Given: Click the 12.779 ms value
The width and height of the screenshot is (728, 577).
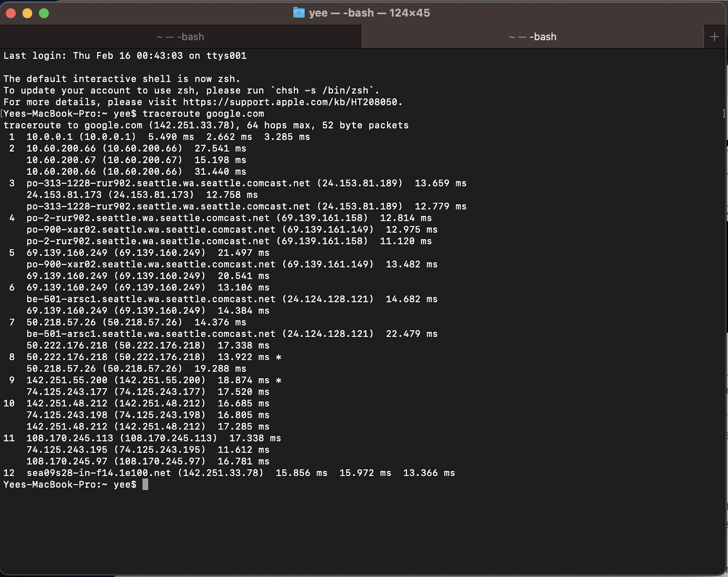Looking at the screenshot, I should tap(440, 206).
